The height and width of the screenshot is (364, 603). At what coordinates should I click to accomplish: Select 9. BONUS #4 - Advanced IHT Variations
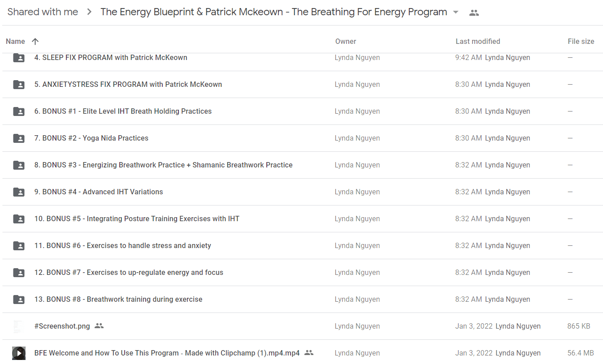point(99,192)
